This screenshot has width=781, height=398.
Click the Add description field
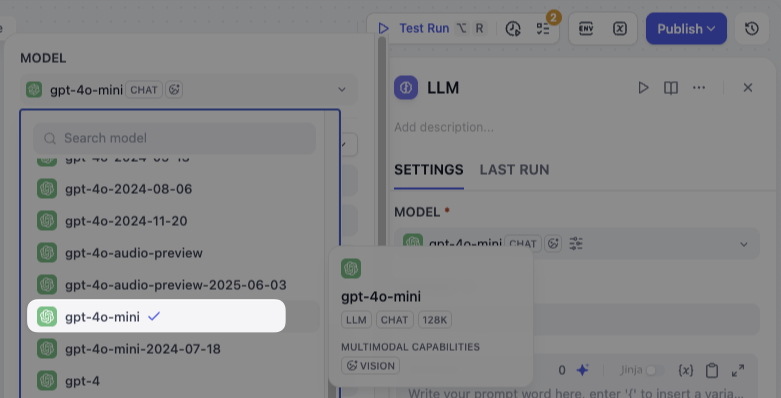(444, 128)
